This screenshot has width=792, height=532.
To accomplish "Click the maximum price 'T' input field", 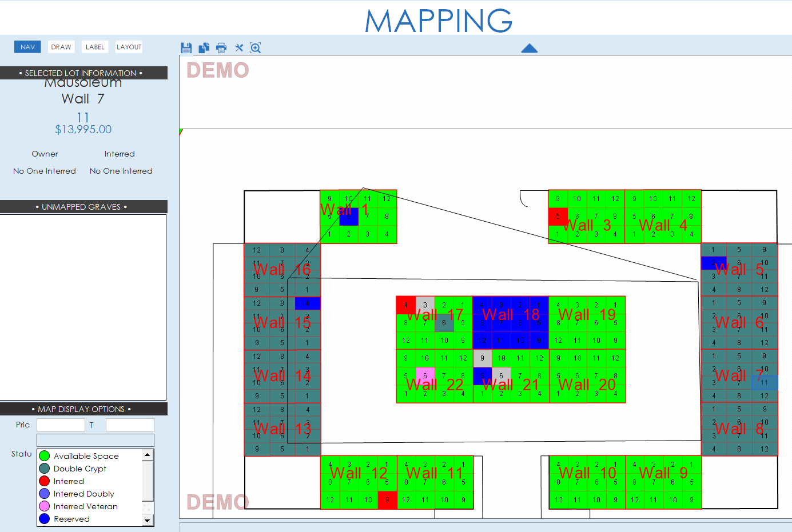I will click(x=130, y=425).
